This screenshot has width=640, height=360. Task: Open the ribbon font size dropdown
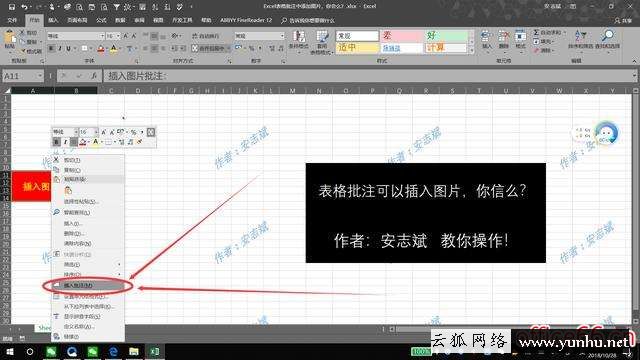click(x=118, y=36)
